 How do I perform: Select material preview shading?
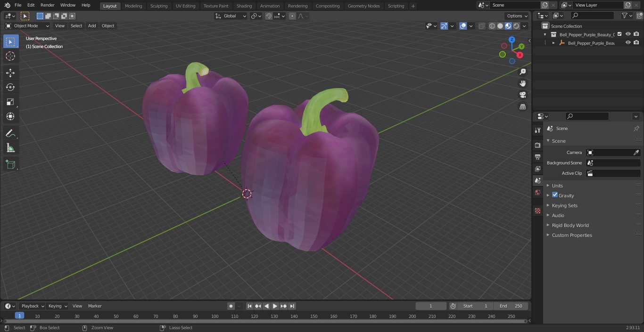[x=508, y=26]
